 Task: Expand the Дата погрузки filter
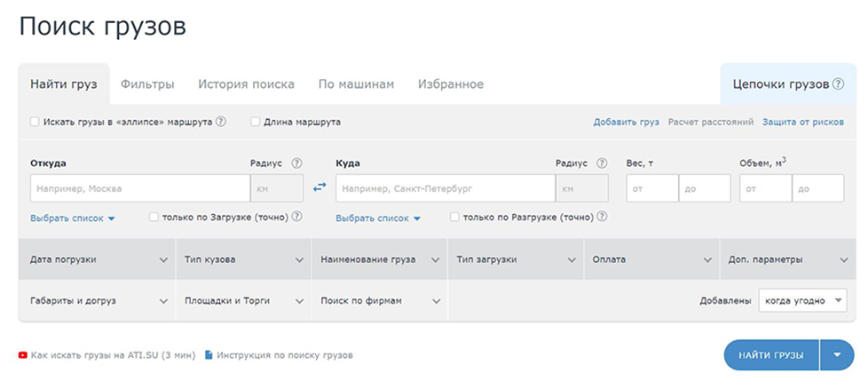(x=98, y=259)
